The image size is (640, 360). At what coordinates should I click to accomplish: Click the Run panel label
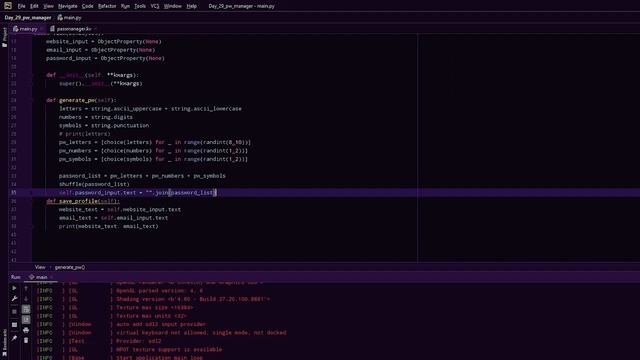(16, 277)
